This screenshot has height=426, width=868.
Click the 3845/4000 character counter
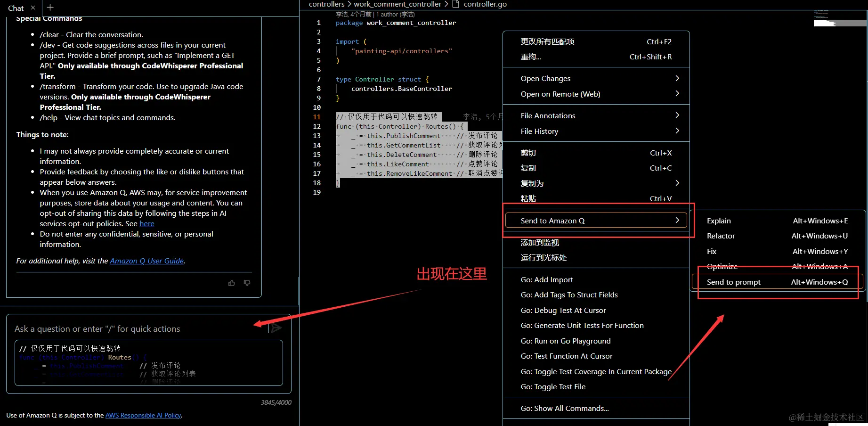click(276, 402)
